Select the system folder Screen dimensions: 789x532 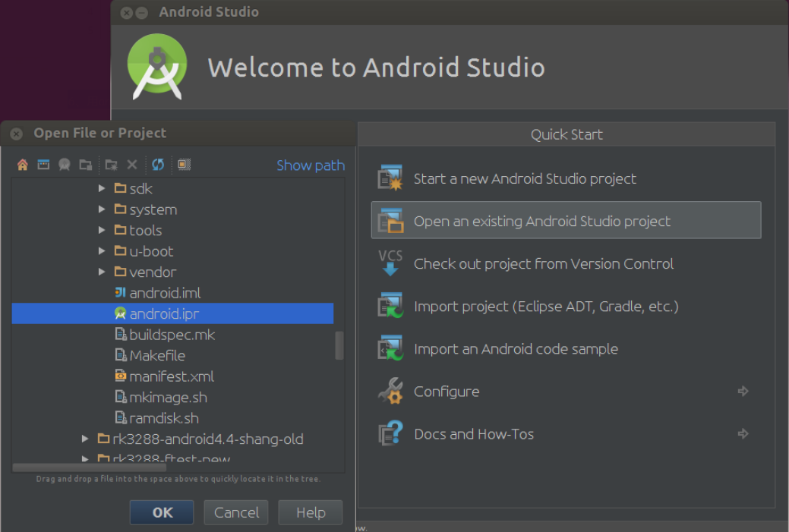click(x=153, y=209)
